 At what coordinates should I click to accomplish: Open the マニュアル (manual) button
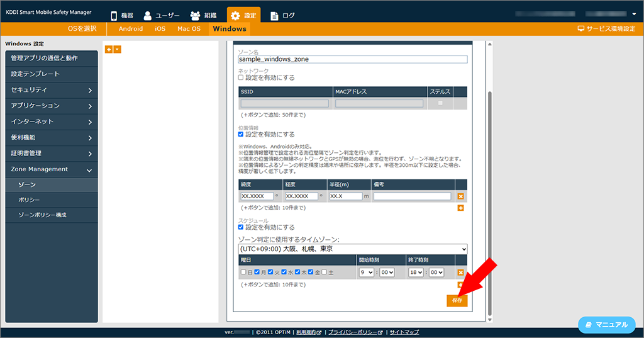[x=607, y=325]
